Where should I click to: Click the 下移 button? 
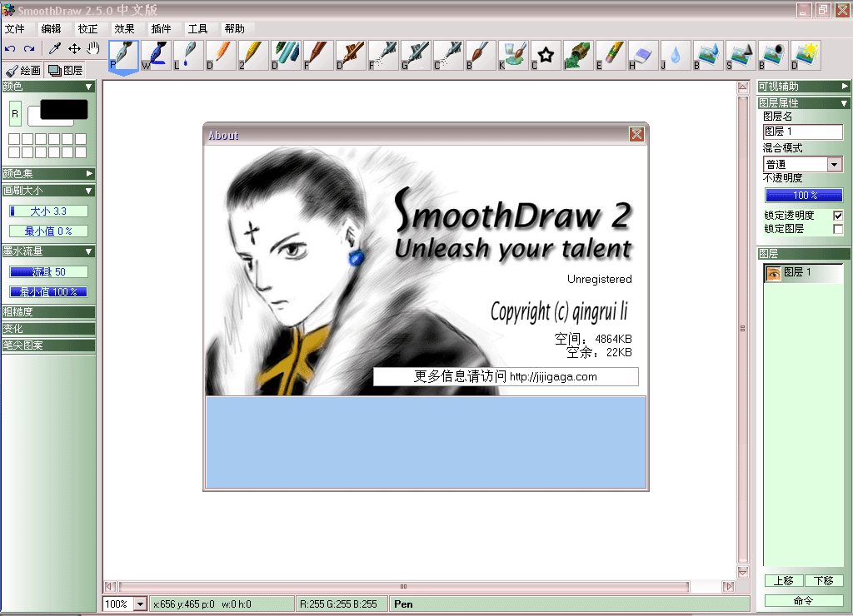(824, 581)
